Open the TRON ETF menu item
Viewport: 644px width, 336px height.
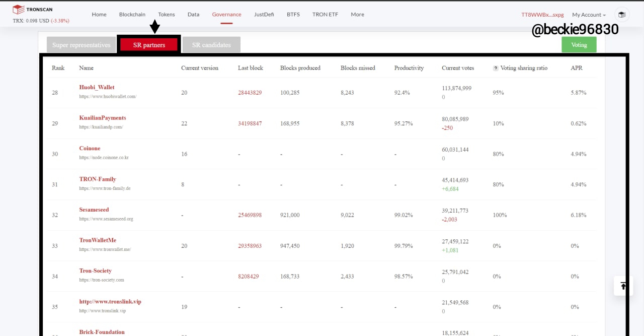pos(325,14)
